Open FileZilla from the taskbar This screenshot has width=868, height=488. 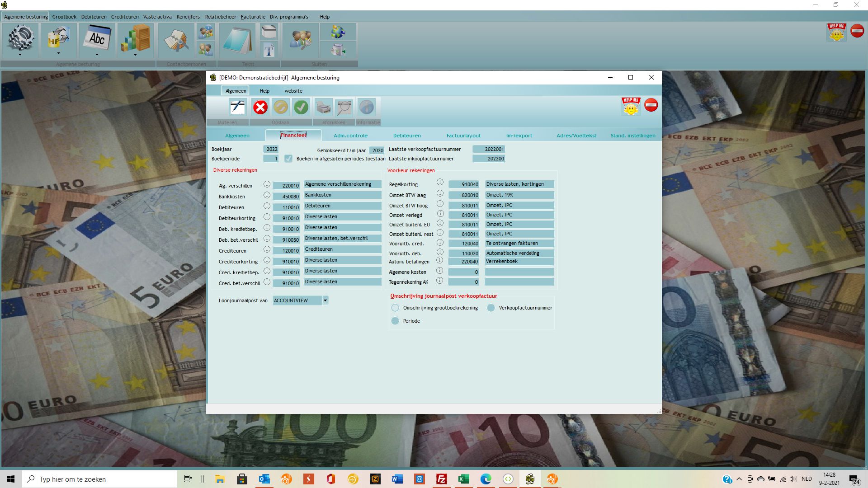[x=441, y=479]
